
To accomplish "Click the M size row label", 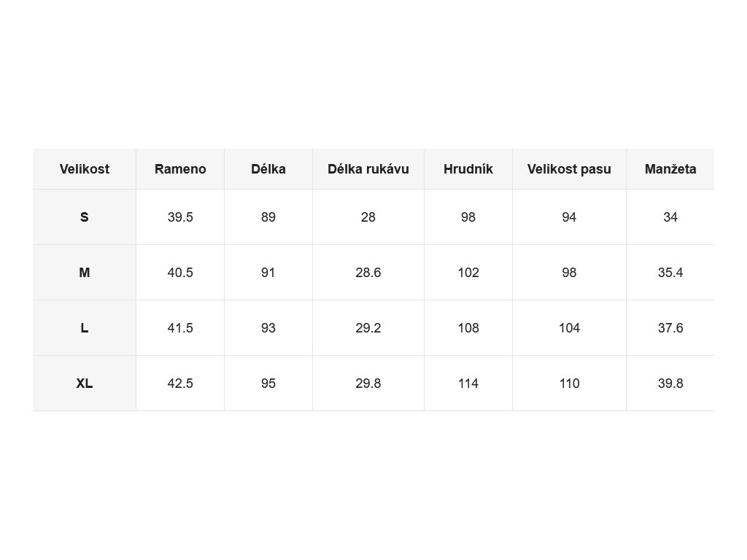I will click(x=85, y=273).
